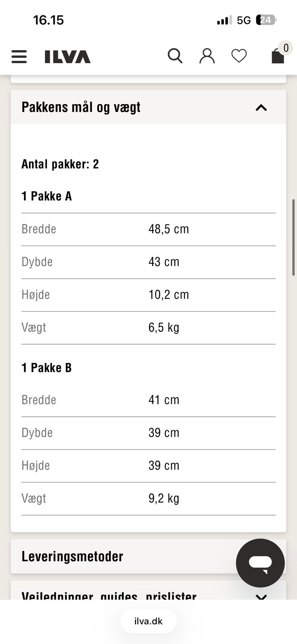This screenshot has height=644, width=297.
Task: Tap the 1 Pakke A heading
Action: tap(47, 196)
